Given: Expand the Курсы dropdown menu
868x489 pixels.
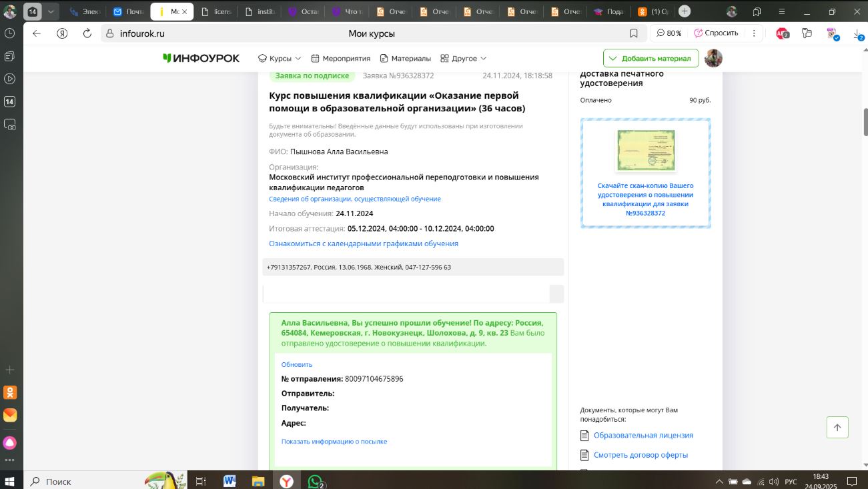Looking at the screenshot, I should tap(280, 59).
